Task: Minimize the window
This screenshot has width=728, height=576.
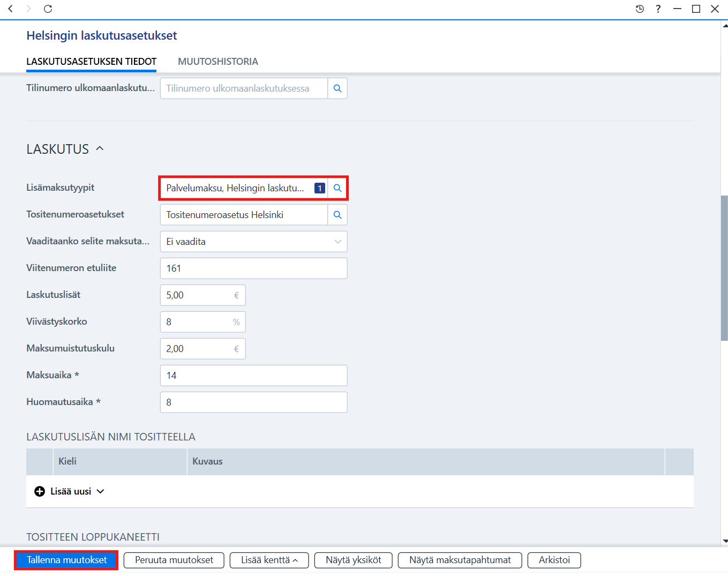Action: (677, 9)
